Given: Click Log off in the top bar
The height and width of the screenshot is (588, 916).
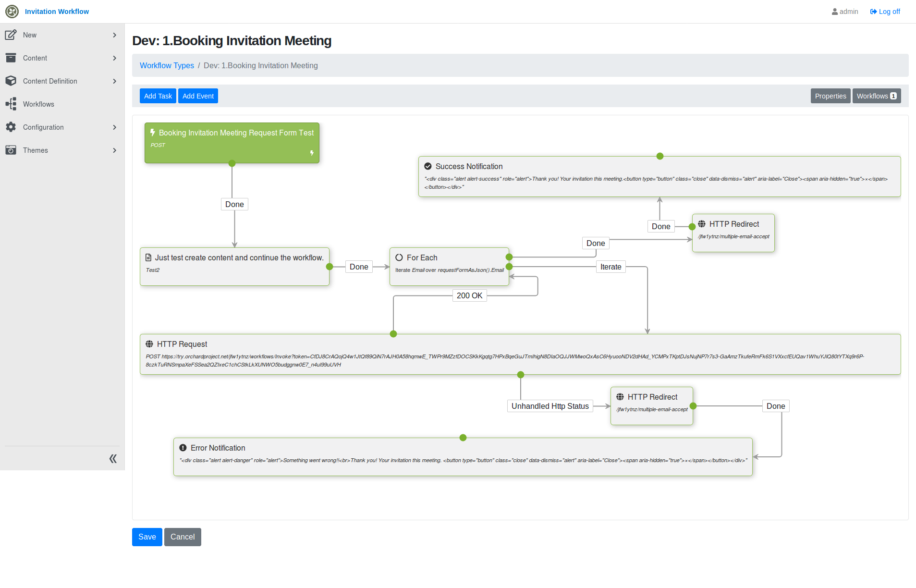Looking at the screenshot, I should (x=885, y=11).
